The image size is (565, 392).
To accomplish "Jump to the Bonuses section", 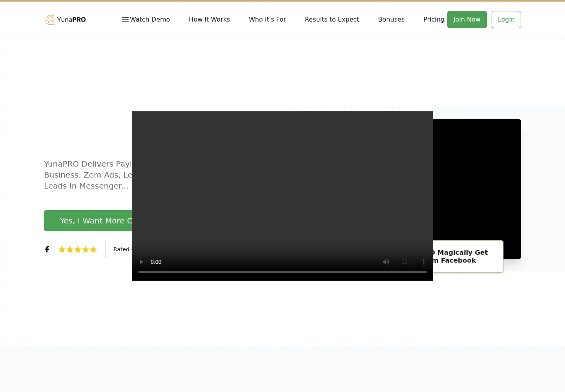I will (x=391, y=20).
